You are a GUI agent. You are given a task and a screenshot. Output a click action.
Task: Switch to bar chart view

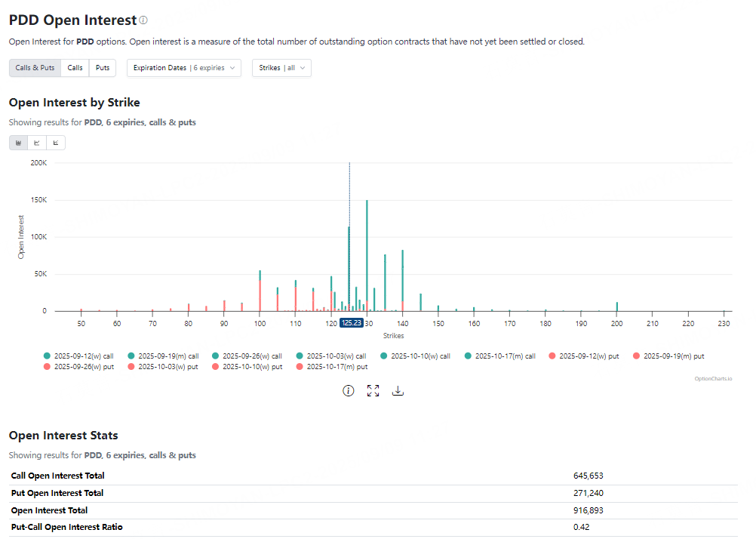click(x=18, y=143)
